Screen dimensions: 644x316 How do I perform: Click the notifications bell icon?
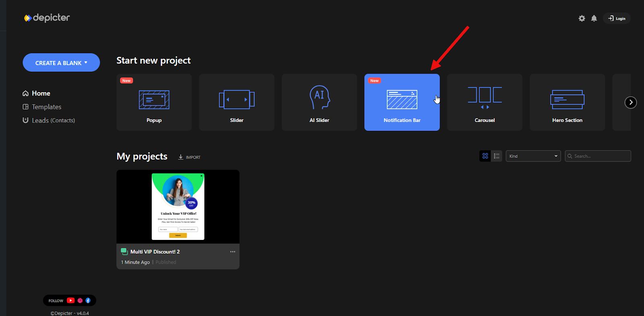(594, 19)
